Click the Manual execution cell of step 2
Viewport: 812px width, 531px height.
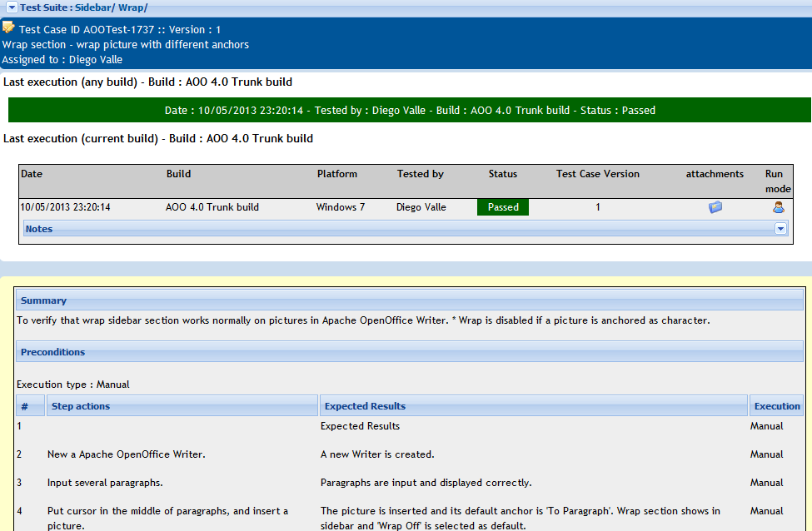[766, 454]
